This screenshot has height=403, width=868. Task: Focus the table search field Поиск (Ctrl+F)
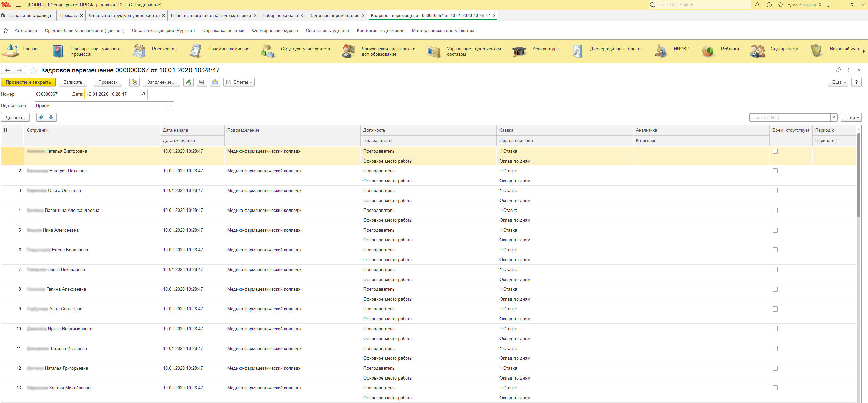pos(790,117)
